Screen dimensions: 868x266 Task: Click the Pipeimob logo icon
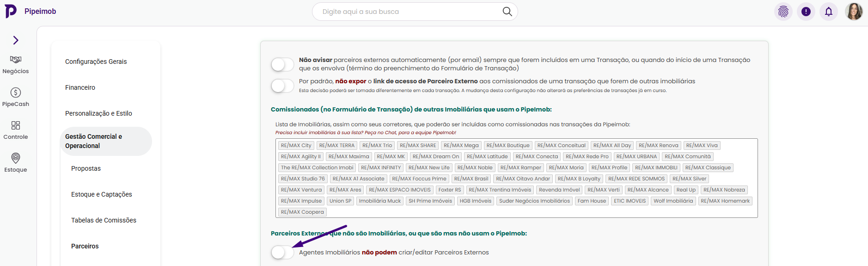pyautogui.click(x=11, y=11)
